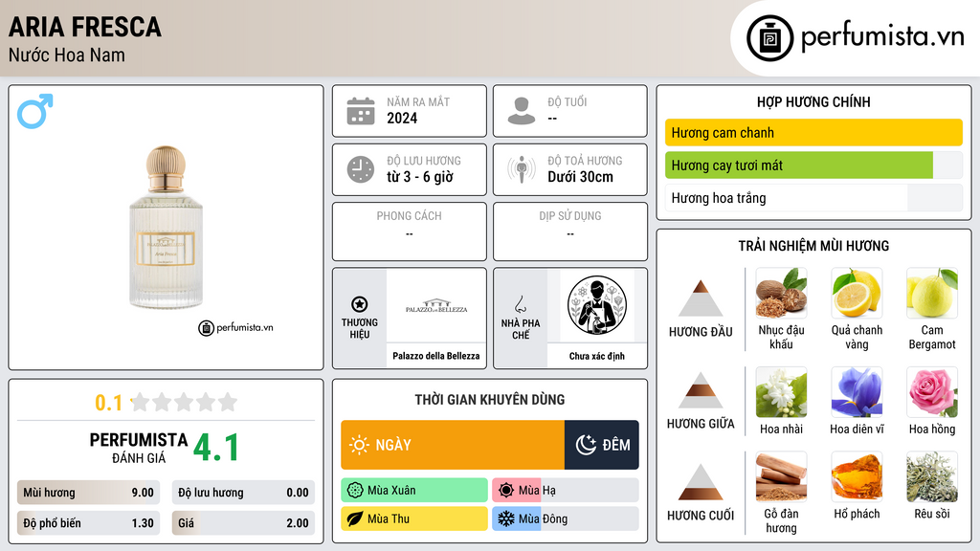Screen dimensions: 980x551
Task: Click the Gỗ đàn hương sandalwood image
Action: [x=781, y=477]
